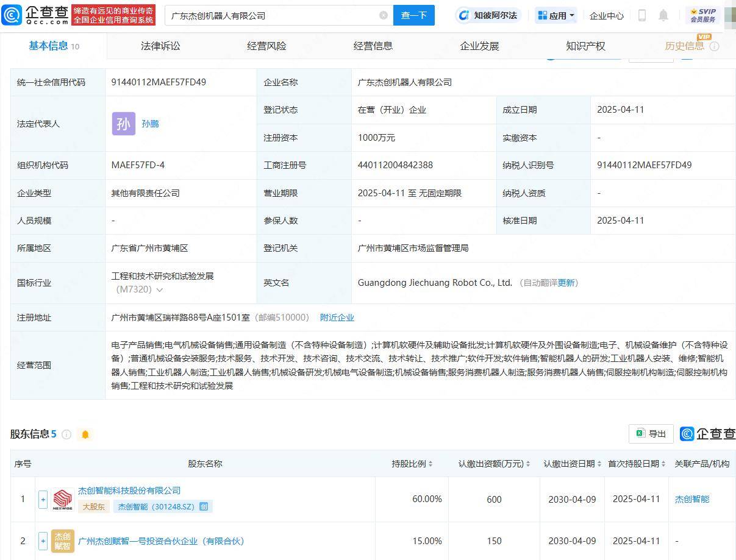Click 杰创智能科技 NEXWISE company logo
This screenshot has width=736, height=560.
coord(63,499)
